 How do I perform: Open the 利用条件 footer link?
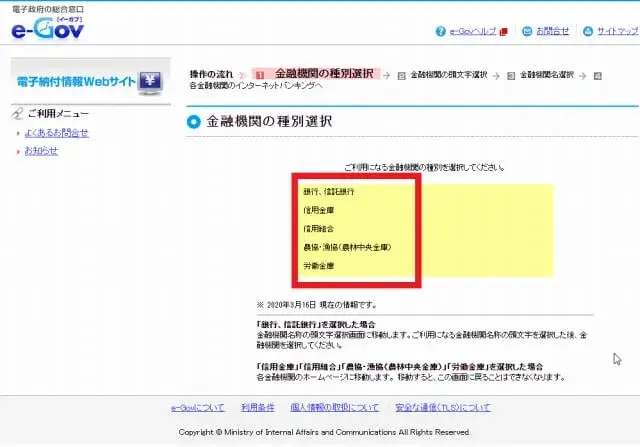[258, 407]
